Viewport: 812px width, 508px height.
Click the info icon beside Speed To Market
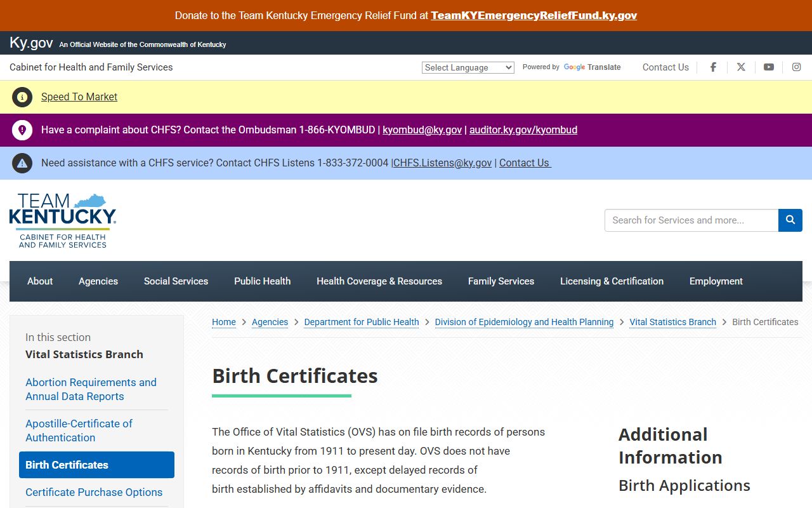coord(22,97)
